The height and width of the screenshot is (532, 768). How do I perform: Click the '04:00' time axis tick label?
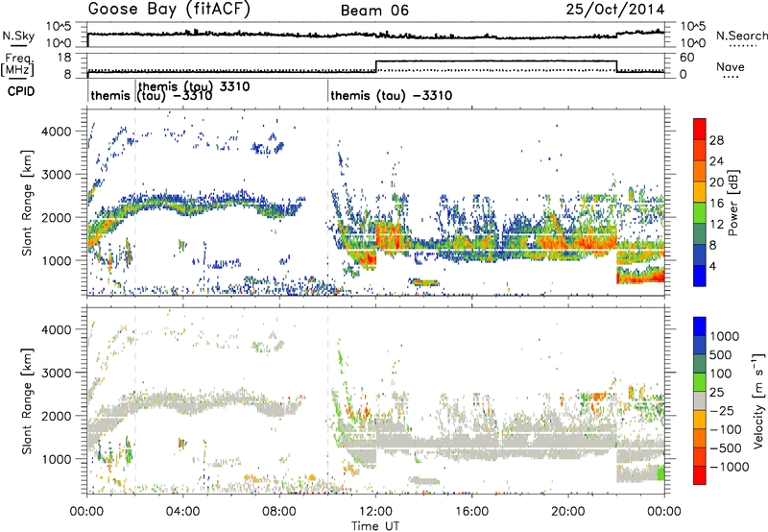[183, 512]
